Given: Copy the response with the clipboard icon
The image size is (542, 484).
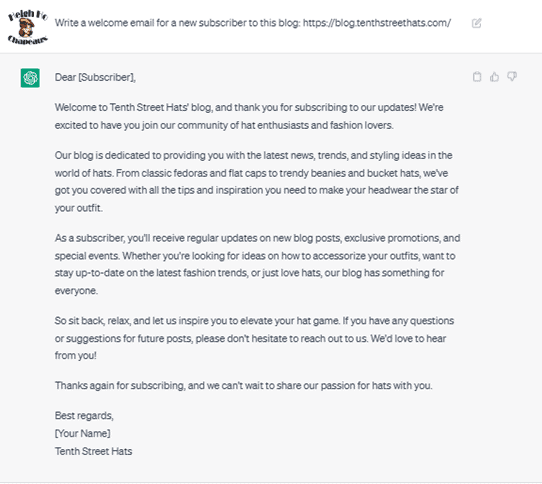Looking at the screenshot, I should pos(477,76).
